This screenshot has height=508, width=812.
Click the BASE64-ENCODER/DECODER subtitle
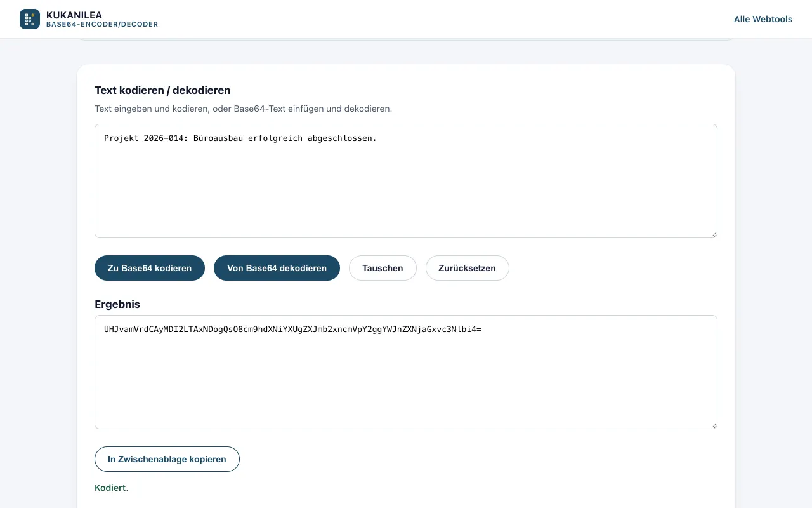102,25
